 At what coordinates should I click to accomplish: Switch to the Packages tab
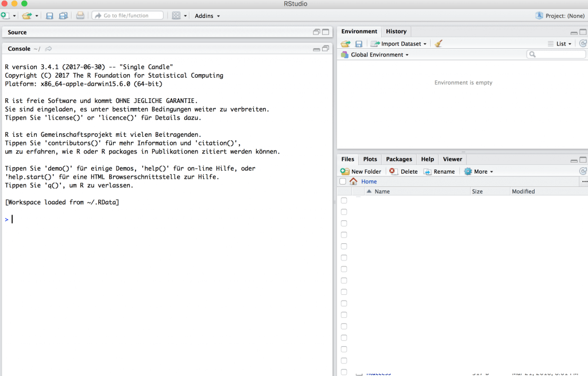(x=399, y=159)
